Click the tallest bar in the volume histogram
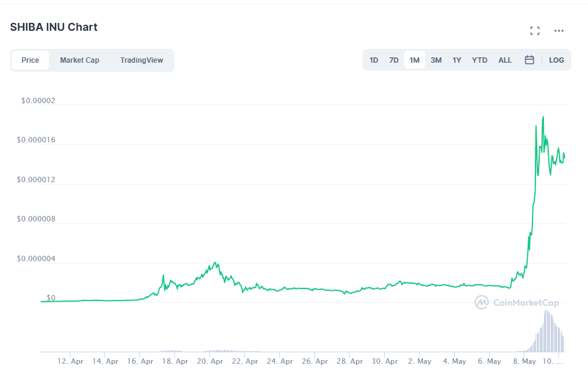Image resolution: width=588 pixels, height=368 pixels. coord(546,331)
